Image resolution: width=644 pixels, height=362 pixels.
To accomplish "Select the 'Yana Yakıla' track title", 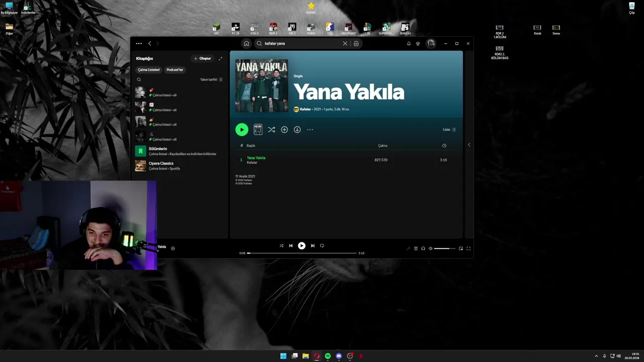I will coord(256,158).
